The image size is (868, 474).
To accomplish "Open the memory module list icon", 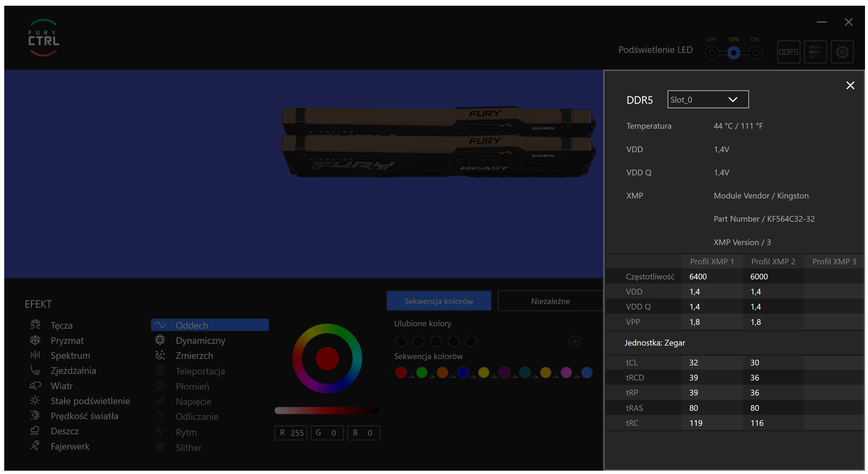I will (x=815, y=52).
